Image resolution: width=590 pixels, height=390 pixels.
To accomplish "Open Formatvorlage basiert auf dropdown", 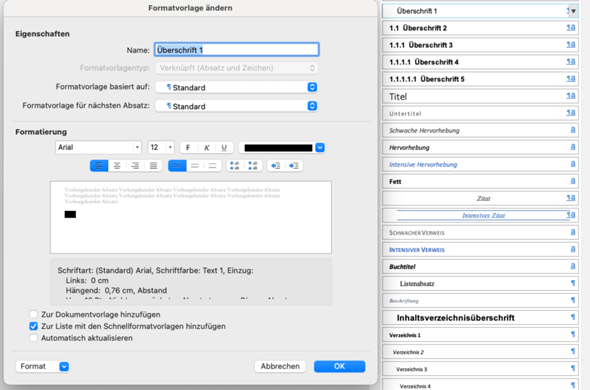I will pos(237,87).
